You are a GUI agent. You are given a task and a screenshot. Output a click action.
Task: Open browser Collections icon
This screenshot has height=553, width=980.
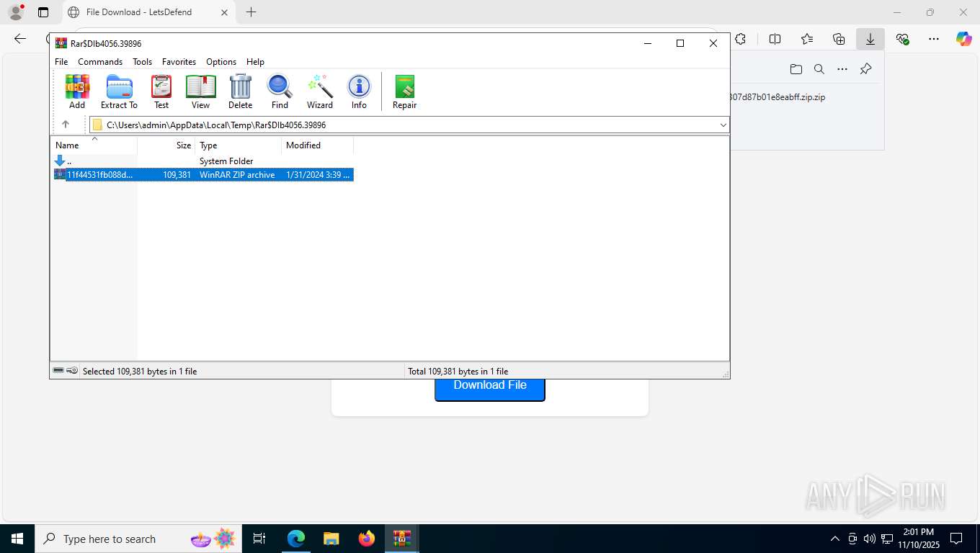(839, 39)
